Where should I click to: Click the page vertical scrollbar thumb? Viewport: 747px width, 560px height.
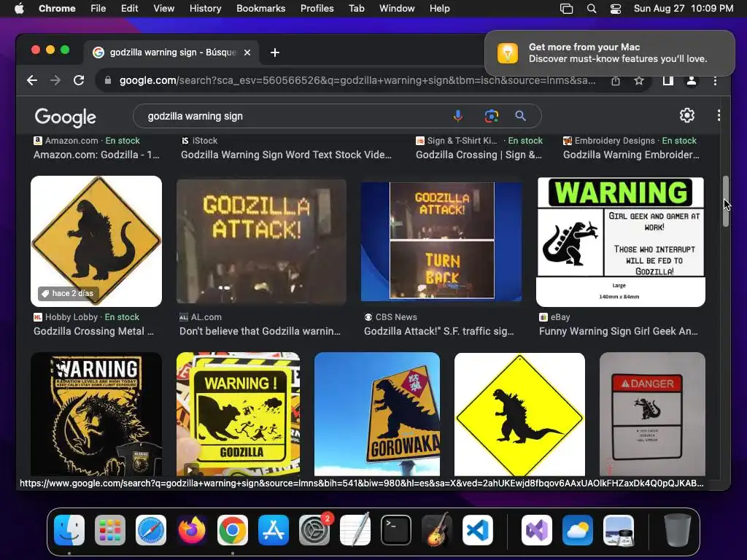click(726, 201)
